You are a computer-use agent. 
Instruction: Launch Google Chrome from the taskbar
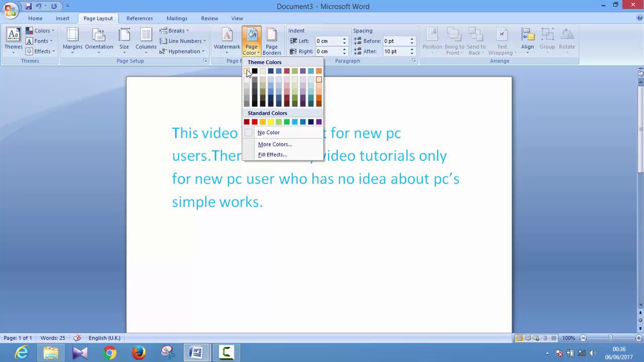[x=109, y=353]
